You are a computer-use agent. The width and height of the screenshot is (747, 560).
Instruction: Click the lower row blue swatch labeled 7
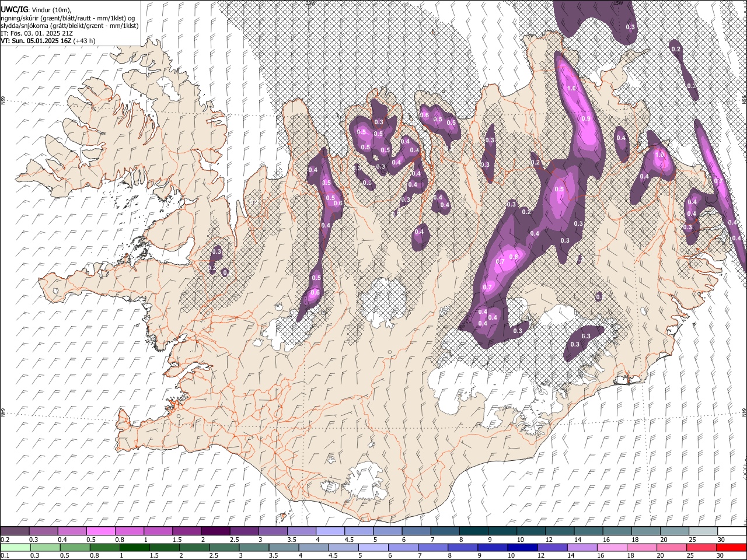coord(433,547)
